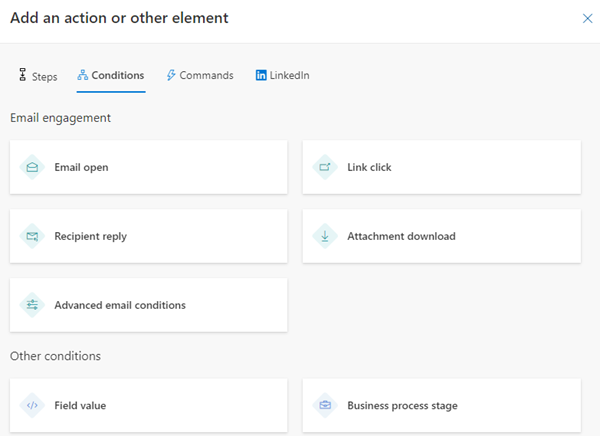Click the Attachment download arrow icon

(325, 236)
